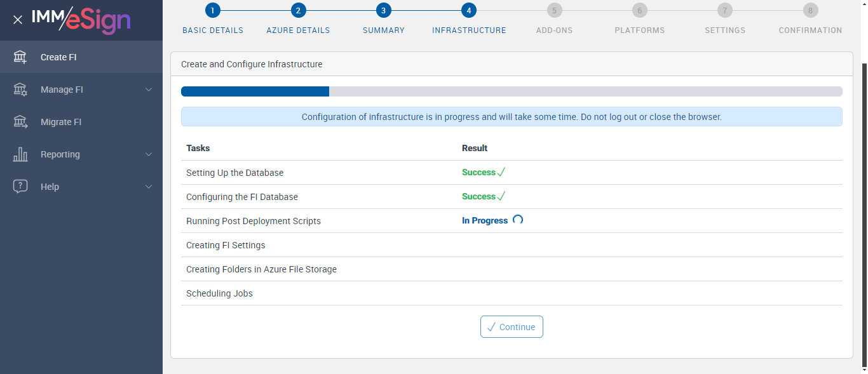Click the Migrate FI bank arrow icon
This screenshot has height=374, width=868.
coord(20,122)
